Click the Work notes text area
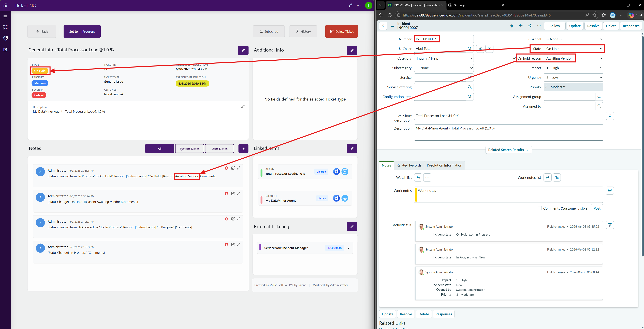This screenshot has width=644, height=329. click(509, 195)
